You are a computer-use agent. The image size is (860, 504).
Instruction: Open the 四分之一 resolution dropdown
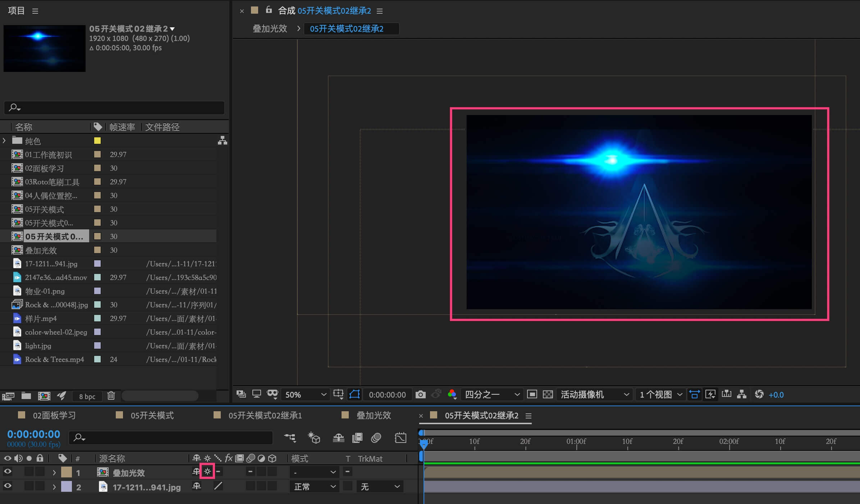[x=491, y=395]
